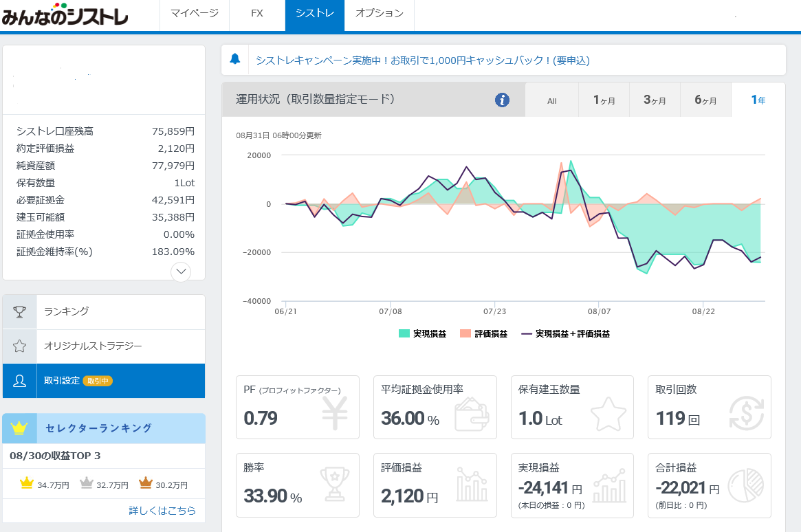The height and width of the screenshot is (532, 801).
Task: Open the 詳しくはこちら link
Action: 162,511
